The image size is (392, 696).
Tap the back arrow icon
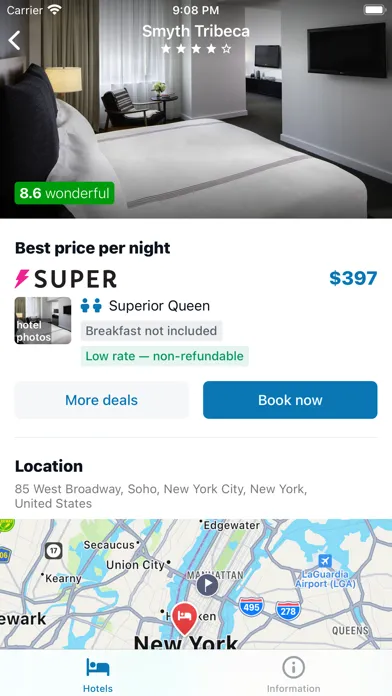14,40
